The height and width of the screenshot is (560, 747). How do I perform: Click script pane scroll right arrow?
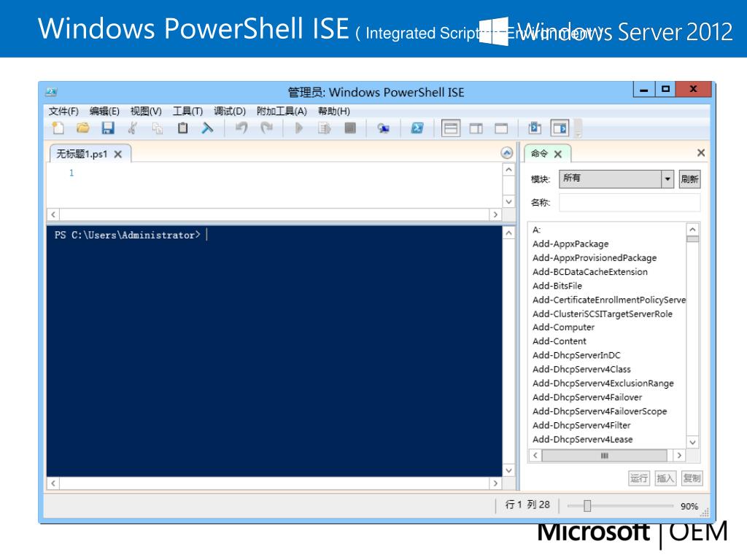[x=495, y=215]
